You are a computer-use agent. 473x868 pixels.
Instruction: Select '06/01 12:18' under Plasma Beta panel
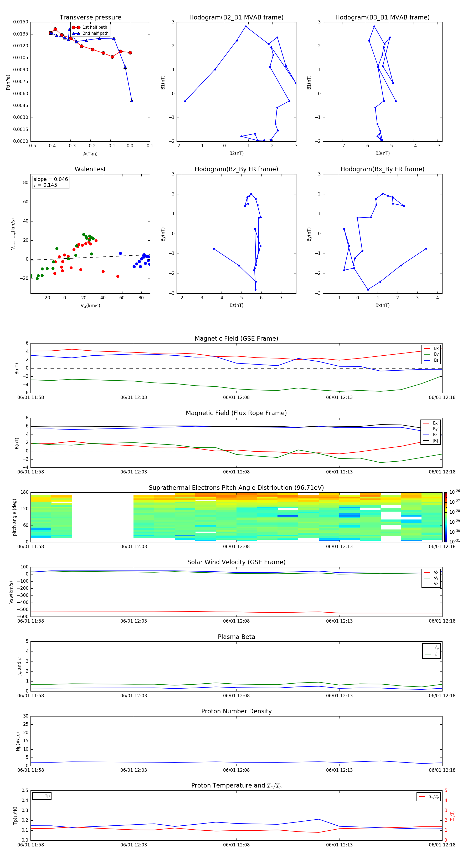442,696
